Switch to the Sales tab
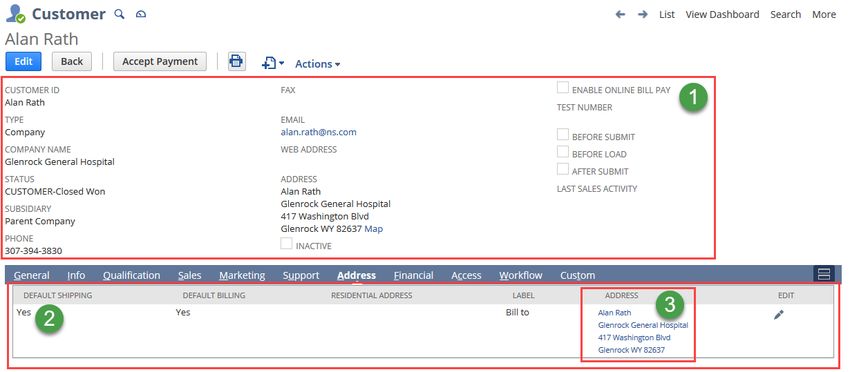The width and height of the screenshot is (850, 372). click(x=190, y=275)
